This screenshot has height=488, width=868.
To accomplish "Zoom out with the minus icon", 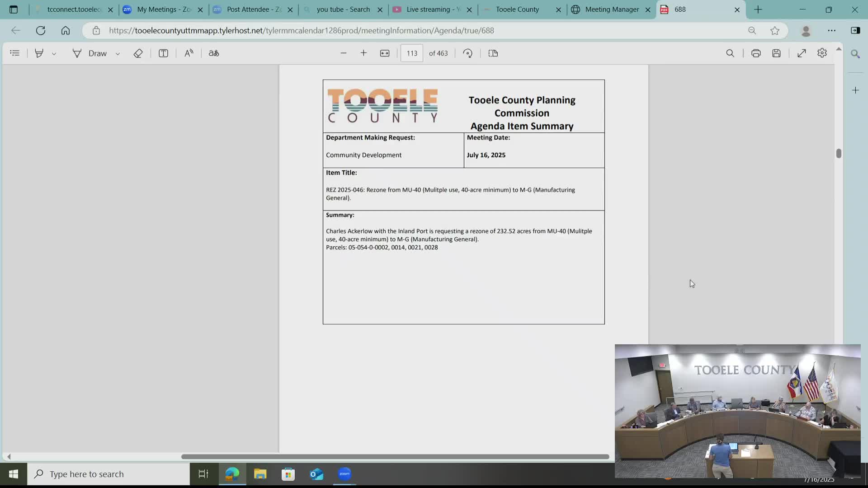I will (343, 53).
